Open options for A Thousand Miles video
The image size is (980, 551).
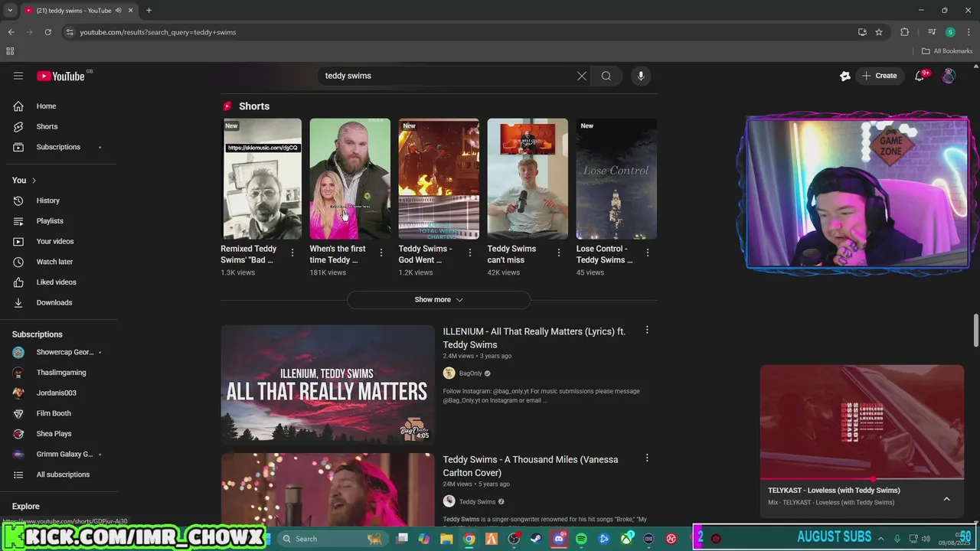click(647, 458)
